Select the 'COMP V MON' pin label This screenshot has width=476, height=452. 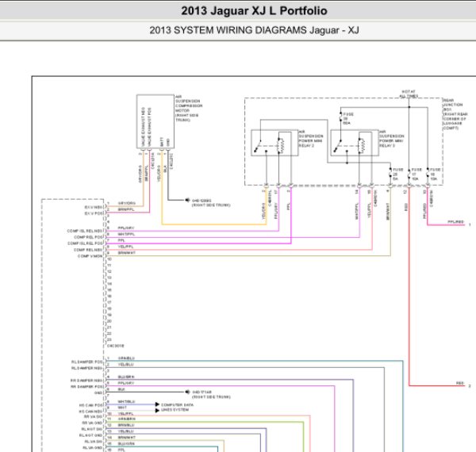tap(90, 256)
